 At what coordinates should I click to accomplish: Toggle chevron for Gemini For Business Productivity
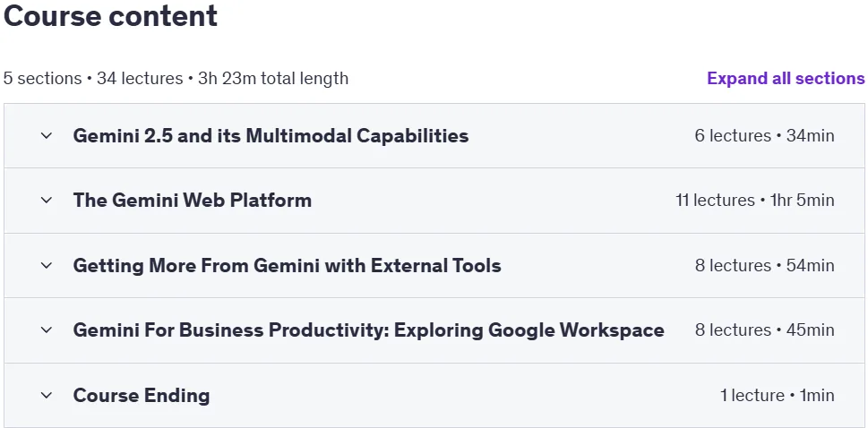[47, 330]
